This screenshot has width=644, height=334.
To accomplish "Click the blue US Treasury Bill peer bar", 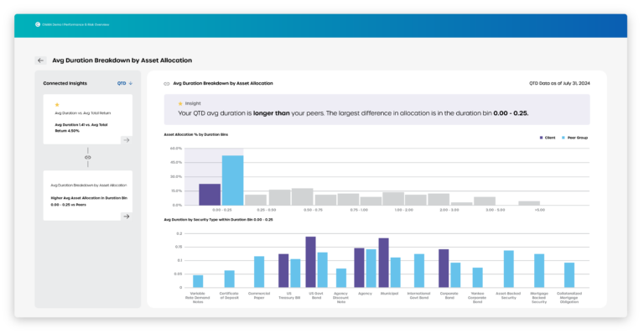I will coord(295,274).
